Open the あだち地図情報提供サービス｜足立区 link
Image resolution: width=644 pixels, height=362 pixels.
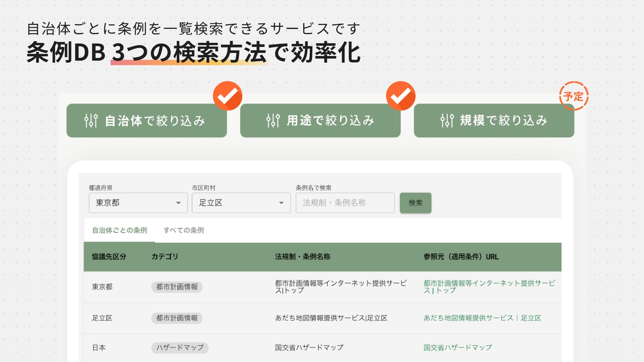482,318
